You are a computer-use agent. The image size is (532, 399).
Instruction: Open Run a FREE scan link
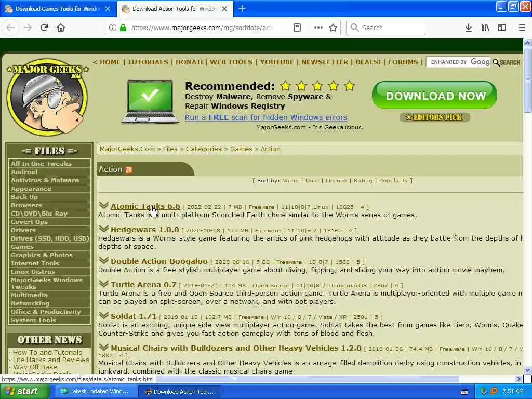tap(266, 117)
